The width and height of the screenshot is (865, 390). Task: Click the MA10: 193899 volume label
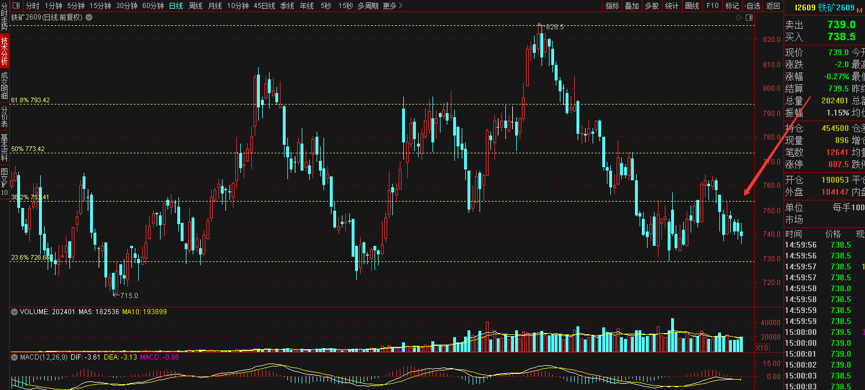(x=145, y=312)
